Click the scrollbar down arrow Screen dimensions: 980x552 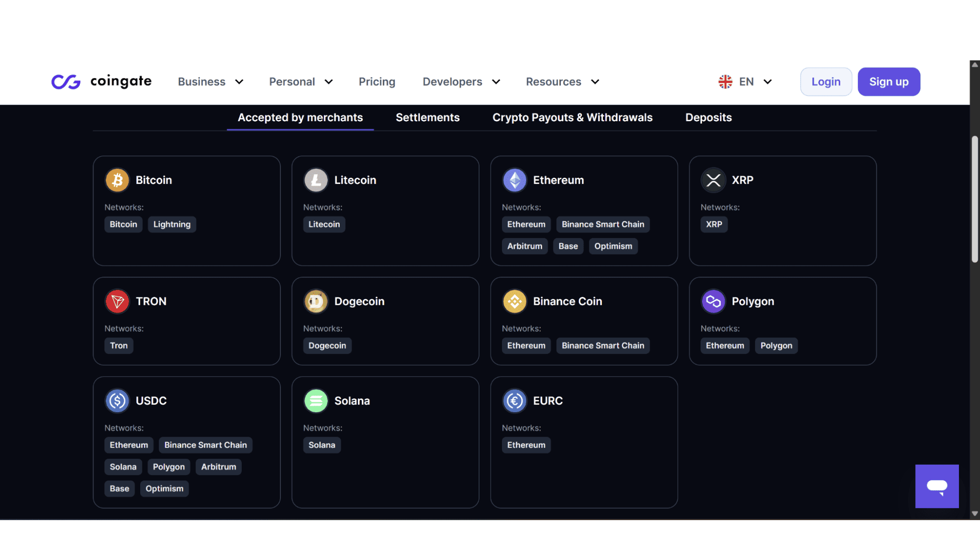pyautogui.click(x=975, y=514)
